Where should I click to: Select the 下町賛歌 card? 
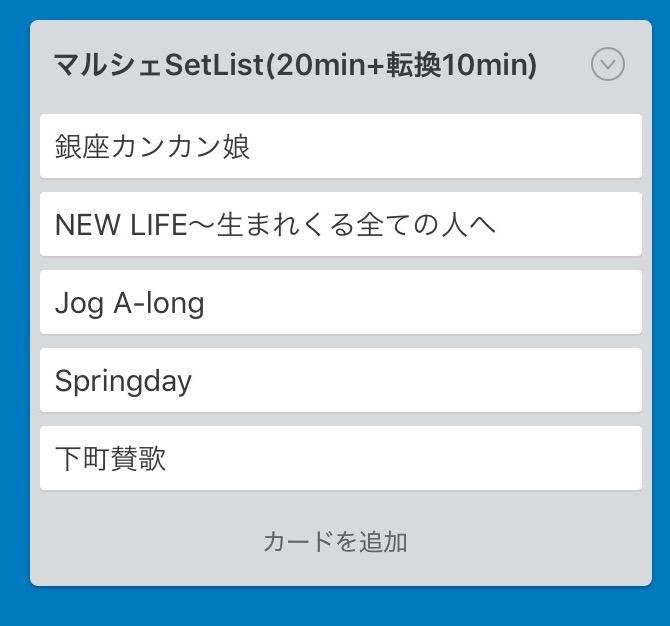tap(341, 458)
